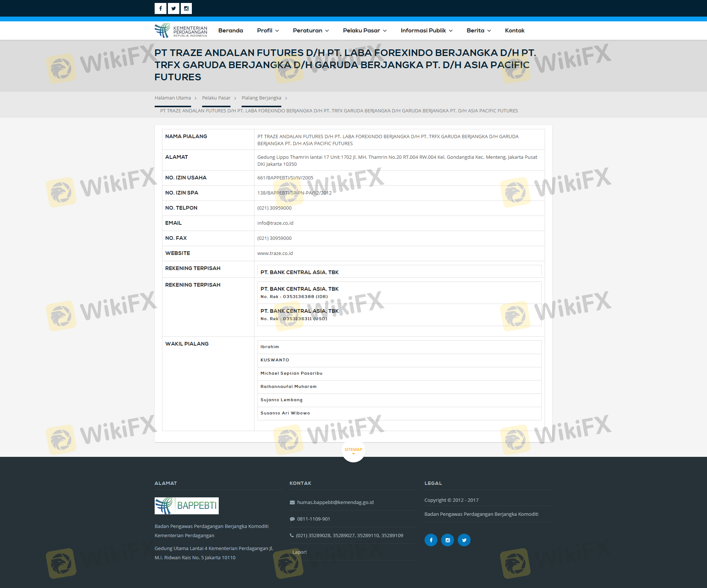Click the Pialang Berjangka breadcrumb link
Viewport: 707px width, 588px height.
pyautogui.click(x=261, y=98)
